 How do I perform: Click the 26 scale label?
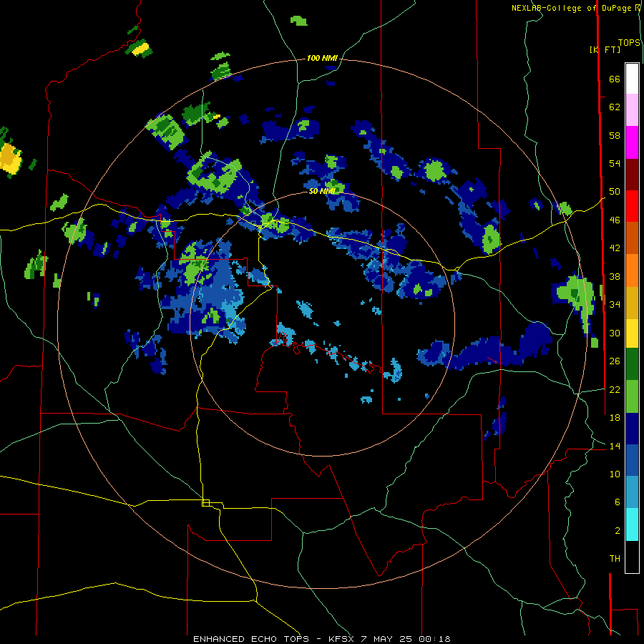tap(615, 361)
